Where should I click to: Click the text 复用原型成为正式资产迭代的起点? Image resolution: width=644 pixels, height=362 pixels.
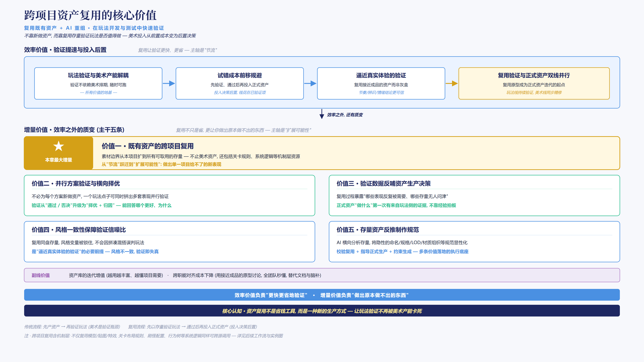pos(534,85)
